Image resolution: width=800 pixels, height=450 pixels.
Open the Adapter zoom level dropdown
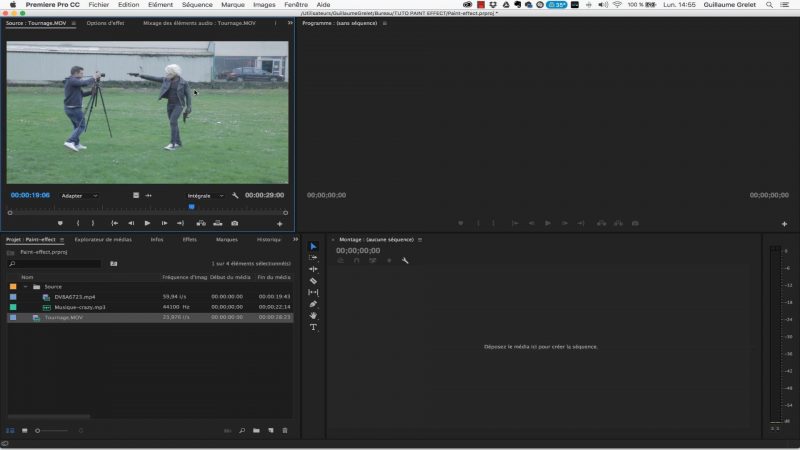79,196
